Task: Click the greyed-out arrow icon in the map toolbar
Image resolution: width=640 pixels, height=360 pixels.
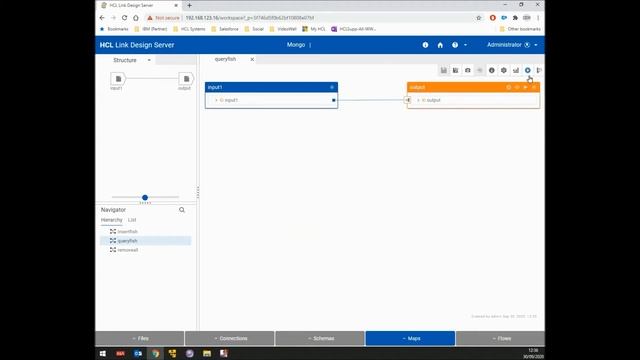Action: tap(480, 70)
